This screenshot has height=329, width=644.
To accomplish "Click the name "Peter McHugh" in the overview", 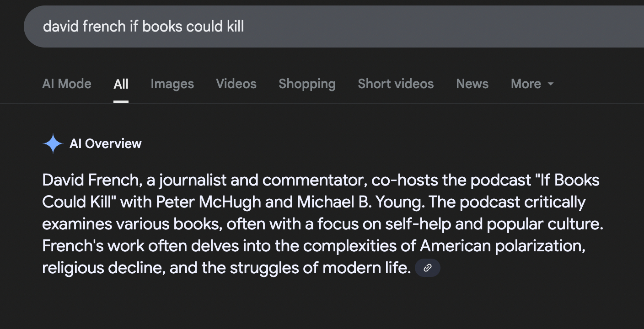I will click(208, 202).
